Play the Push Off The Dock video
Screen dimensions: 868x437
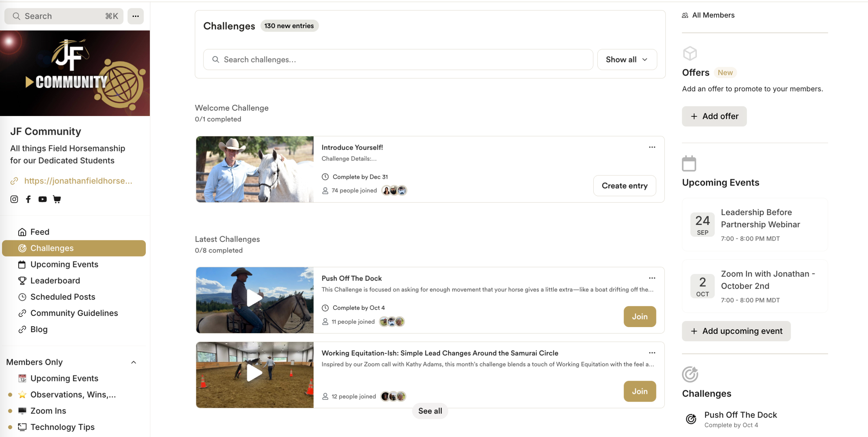click(254, 299)
